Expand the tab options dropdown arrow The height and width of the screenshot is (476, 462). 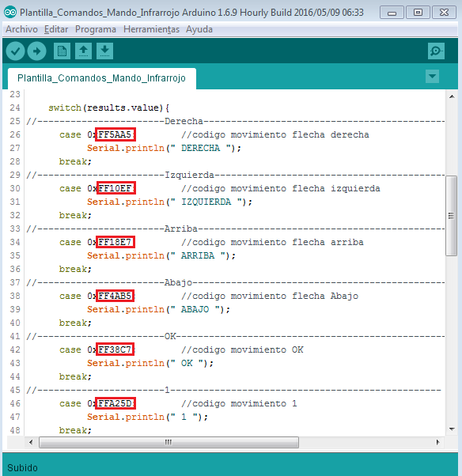click(432, 76)
